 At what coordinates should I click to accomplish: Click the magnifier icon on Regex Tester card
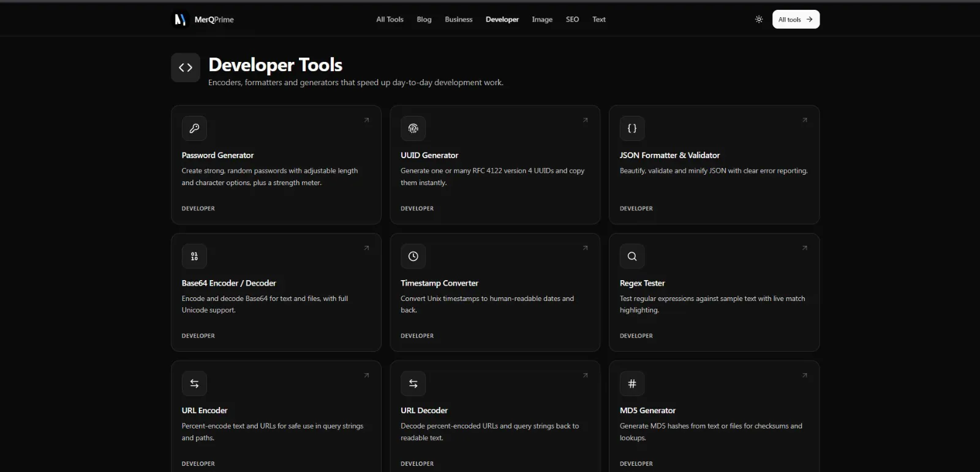tap(632, 256)
